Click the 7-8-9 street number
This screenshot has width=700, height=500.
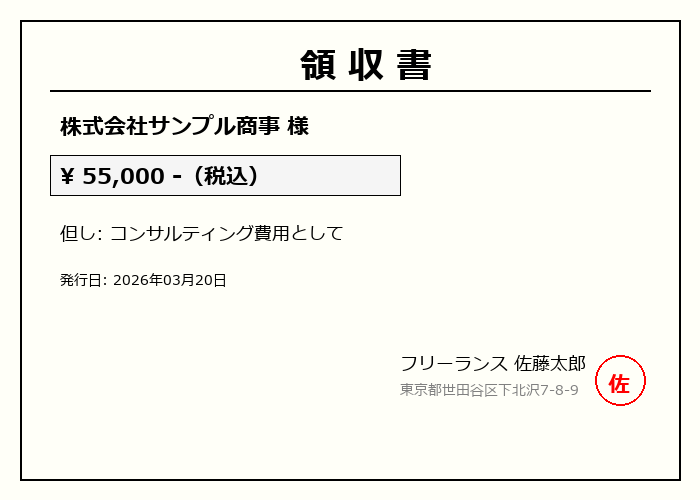coord(559,390)
